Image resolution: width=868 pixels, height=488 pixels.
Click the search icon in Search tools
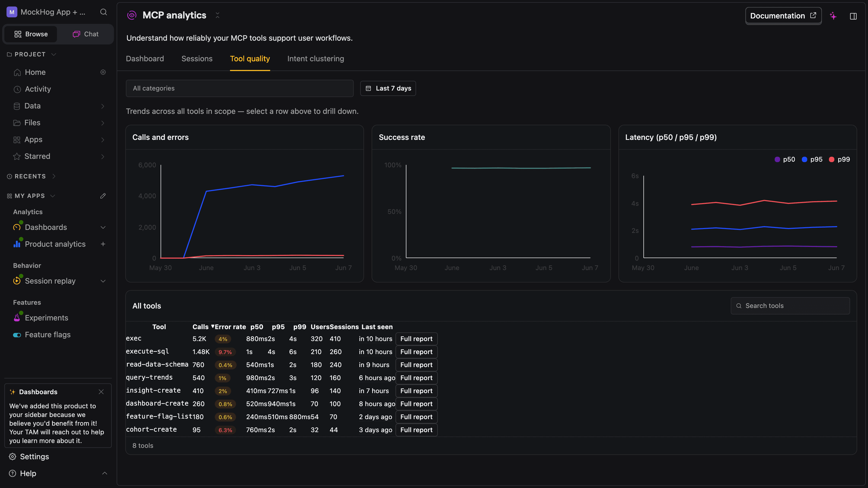click(739, 306)
